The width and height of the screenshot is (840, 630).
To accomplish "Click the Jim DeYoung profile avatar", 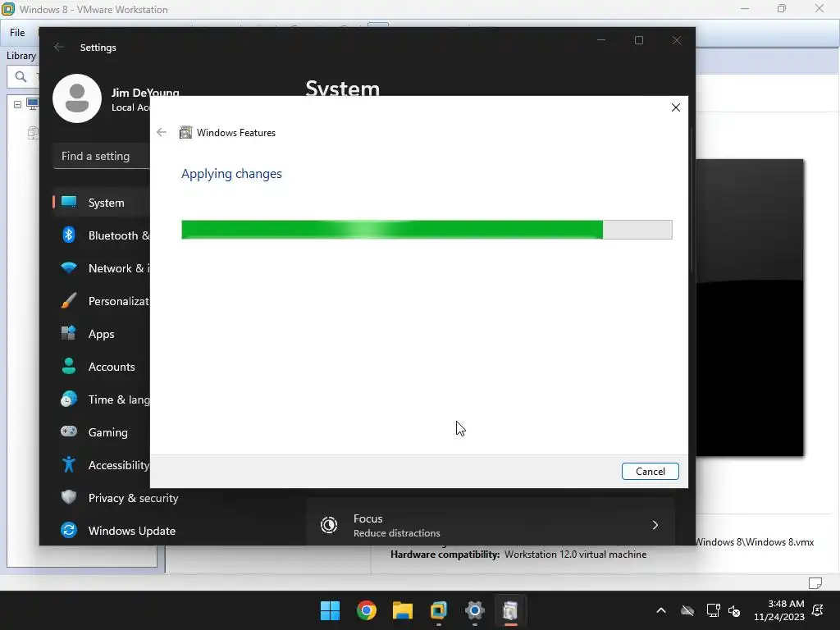I will click(x=77, y=98).
